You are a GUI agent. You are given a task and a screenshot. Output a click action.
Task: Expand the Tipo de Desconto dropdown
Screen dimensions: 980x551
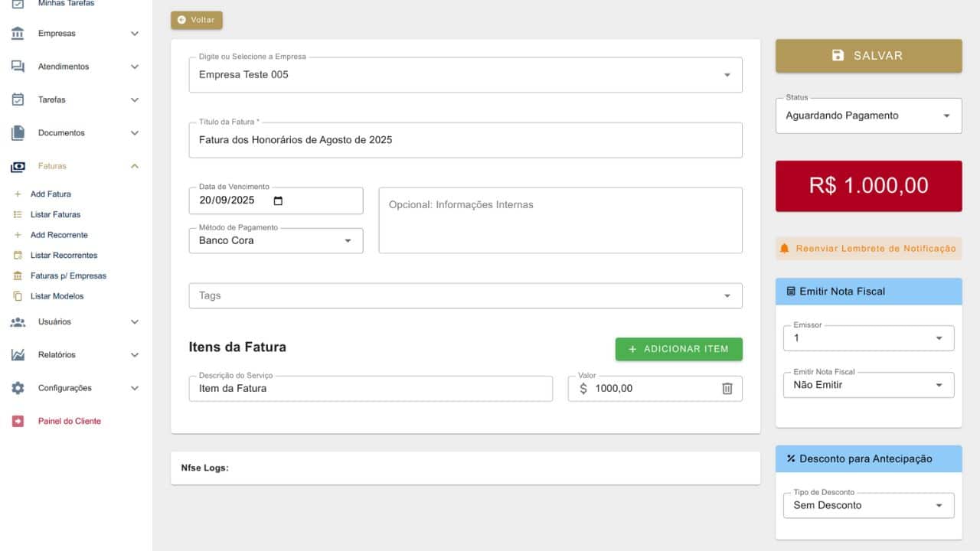(x=868, y=506)
